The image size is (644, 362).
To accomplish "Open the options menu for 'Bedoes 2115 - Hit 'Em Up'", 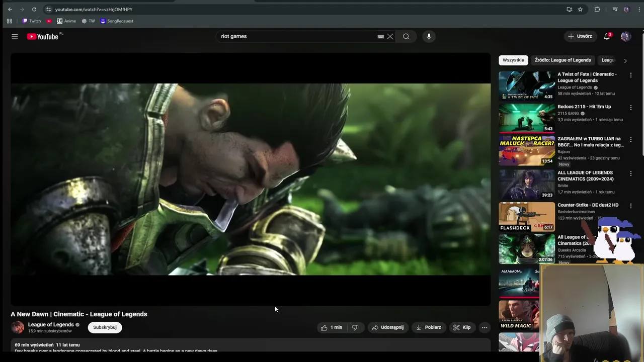I will (631, 107).
